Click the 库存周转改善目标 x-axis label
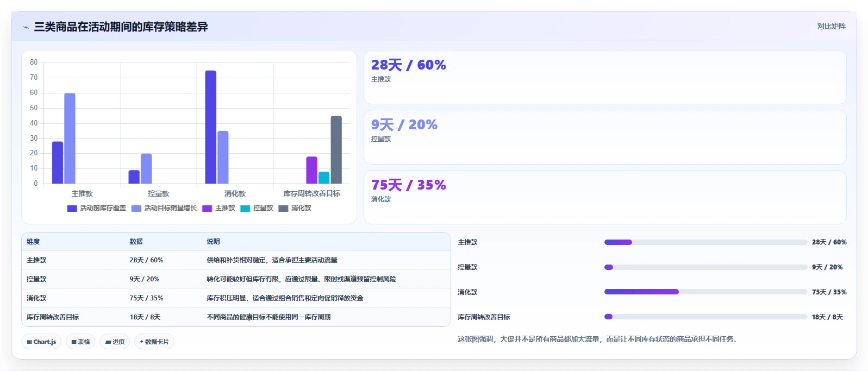Image resolution: width=868 pixels, height=371 pixels. (311, 193)
